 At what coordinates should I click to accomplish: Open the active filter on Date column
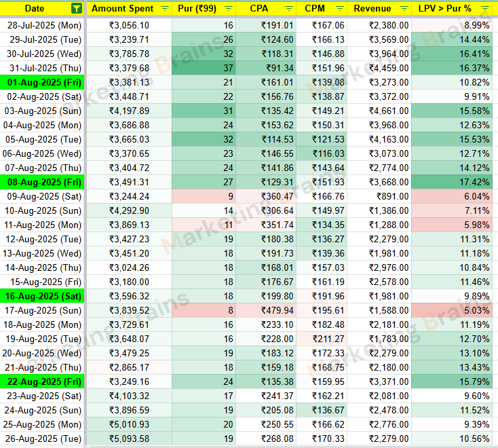pos(76,9)
